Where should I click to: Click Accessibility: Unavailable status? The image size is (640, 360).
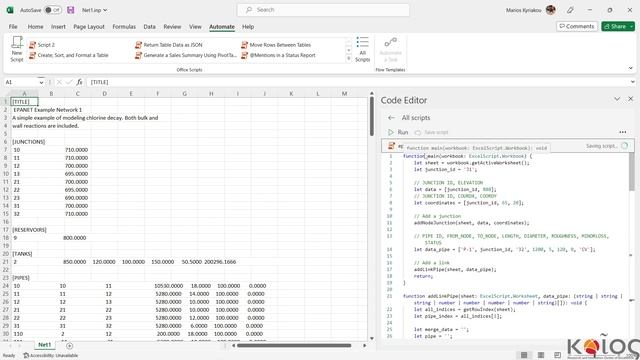pyautogui.click(x=51, y=356)
